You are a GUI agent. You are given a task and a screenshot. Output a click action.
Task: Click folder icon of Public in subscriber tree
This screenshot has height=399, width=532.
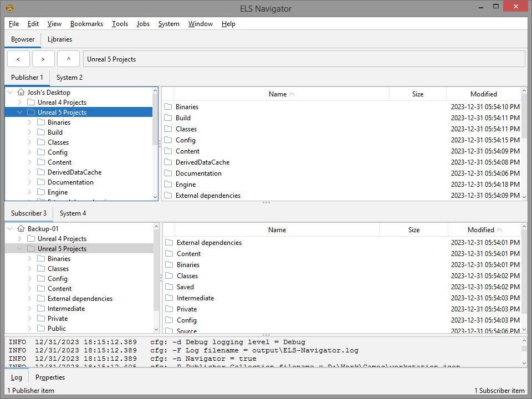coord(41,329)
